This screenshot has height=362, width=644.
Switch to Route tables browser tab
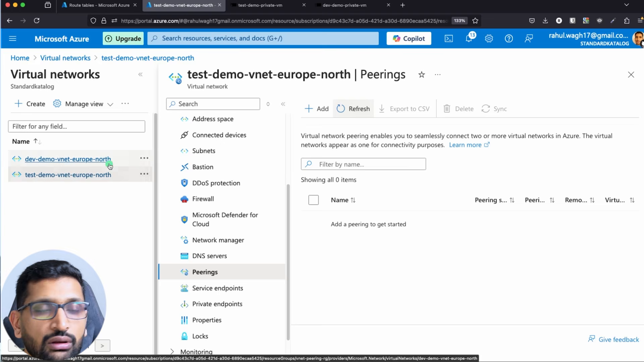(99, 5)
